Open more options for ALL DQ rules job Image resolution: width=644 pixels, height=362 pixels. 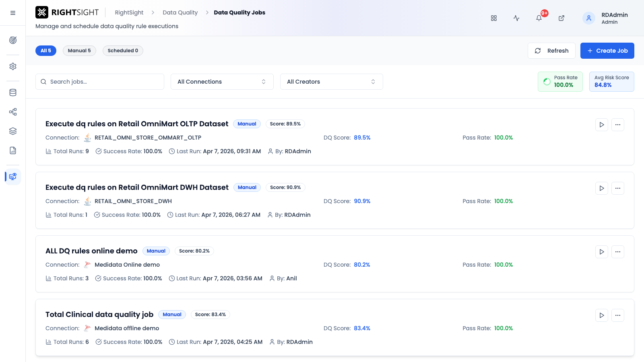[618, 252]
